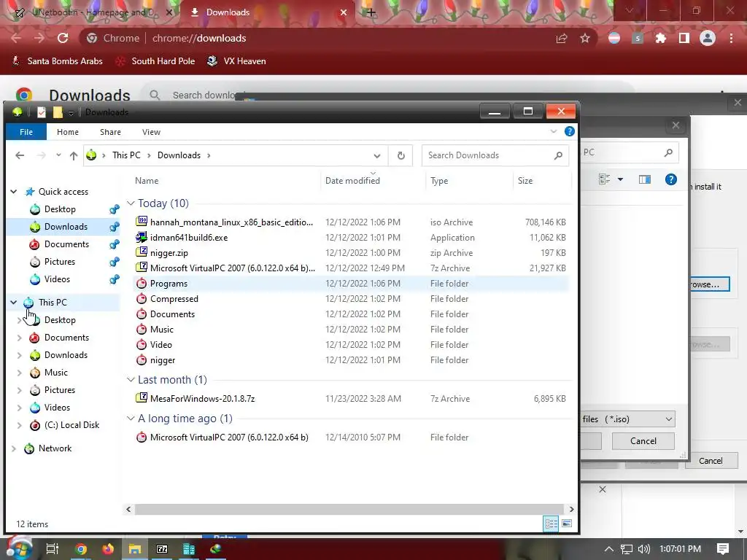
Task: Select idman641build6.exe file
Action: click(x=189, y=237)
